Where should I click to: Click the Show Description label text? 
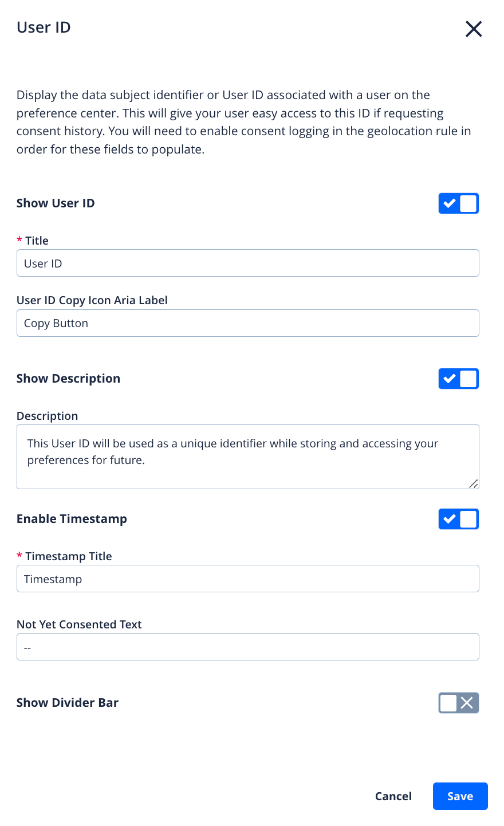[x=68, y=379]
